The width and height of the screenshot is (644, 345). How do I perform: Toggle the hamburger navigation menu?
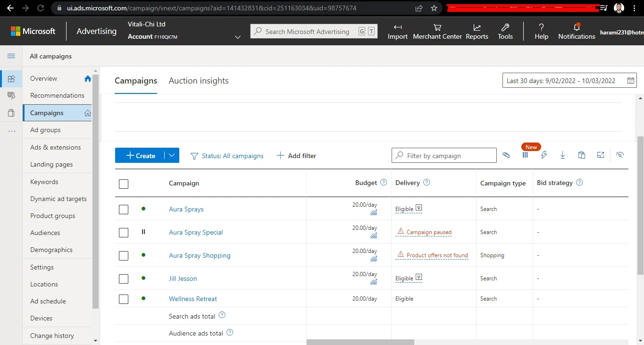pyautogui.click(x=11, y=56)
